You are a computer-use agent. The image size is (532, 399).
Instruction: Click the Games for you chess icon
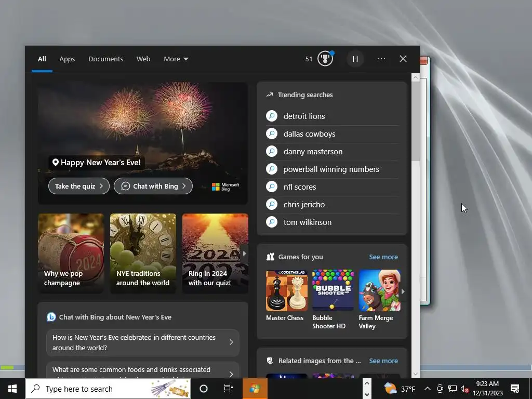(x=270, y=257)
